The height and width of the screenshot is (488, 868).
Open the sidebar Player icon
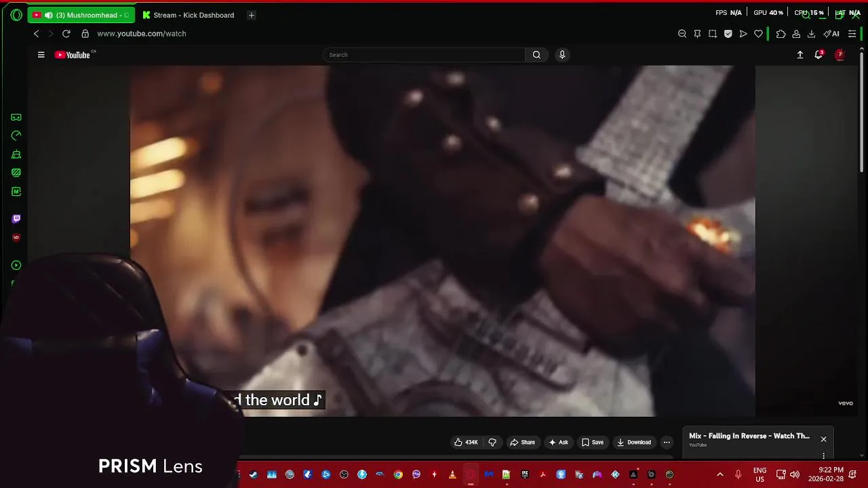coord(16,265)
